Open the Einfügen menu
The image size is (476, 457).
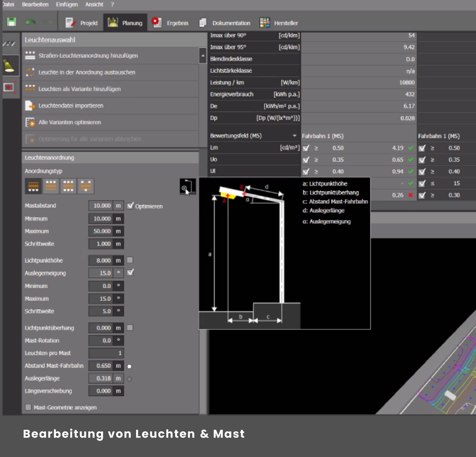coord(67,4)
